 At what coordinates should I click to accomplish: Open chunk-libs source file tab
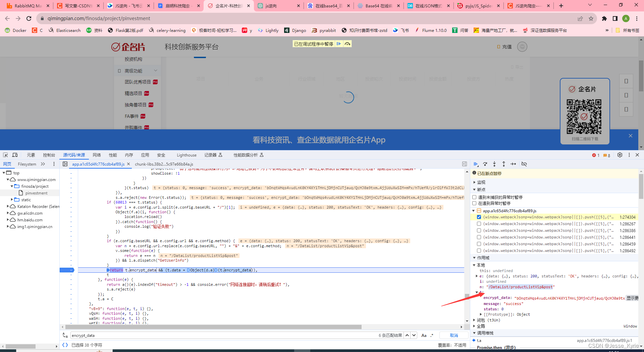point(164,164)
